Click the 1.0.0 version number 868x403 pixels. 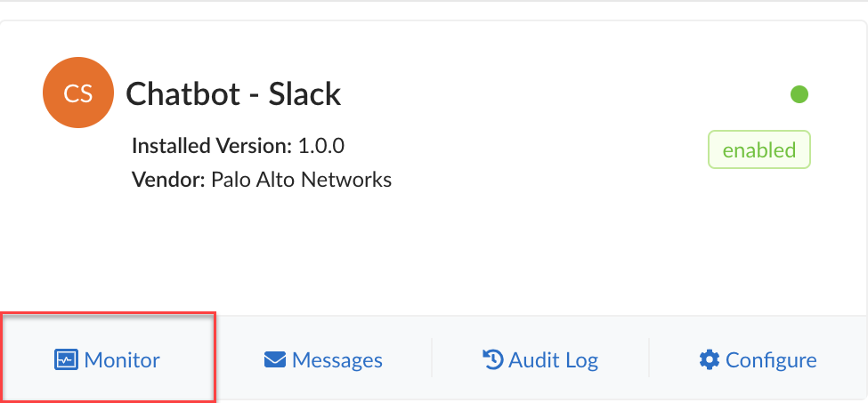(320, 145)
